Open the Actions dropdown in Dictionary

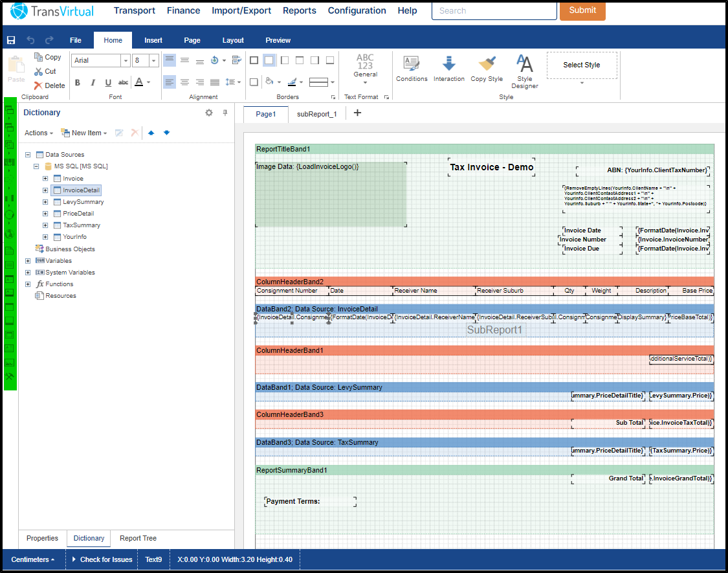coord(39,133)
